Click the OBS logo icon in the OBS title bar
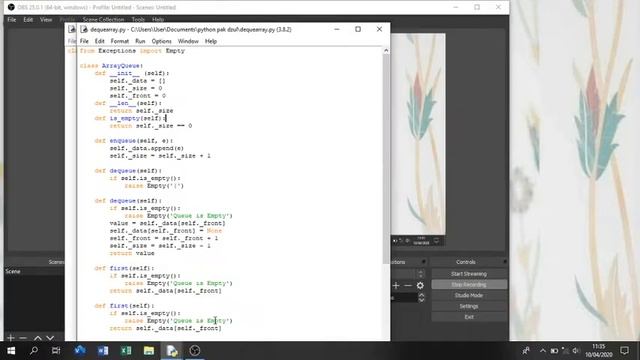 click(x=11, y=7)
